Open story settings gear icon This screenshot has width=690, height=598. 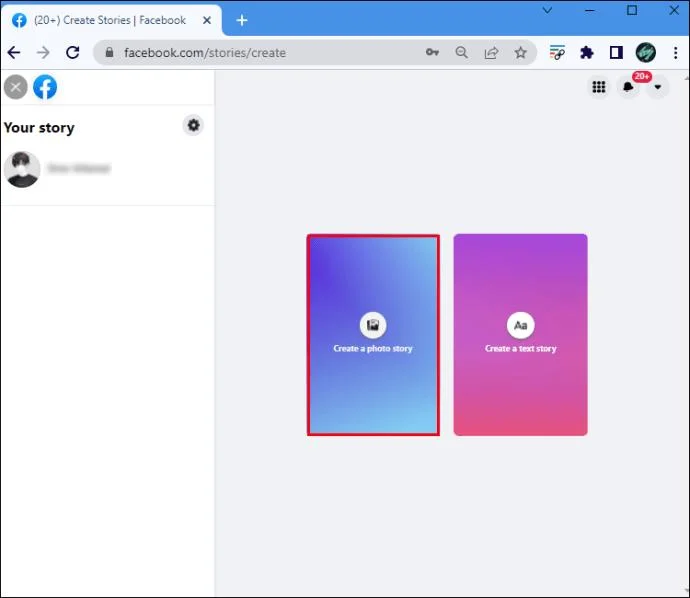pos(193,125)
